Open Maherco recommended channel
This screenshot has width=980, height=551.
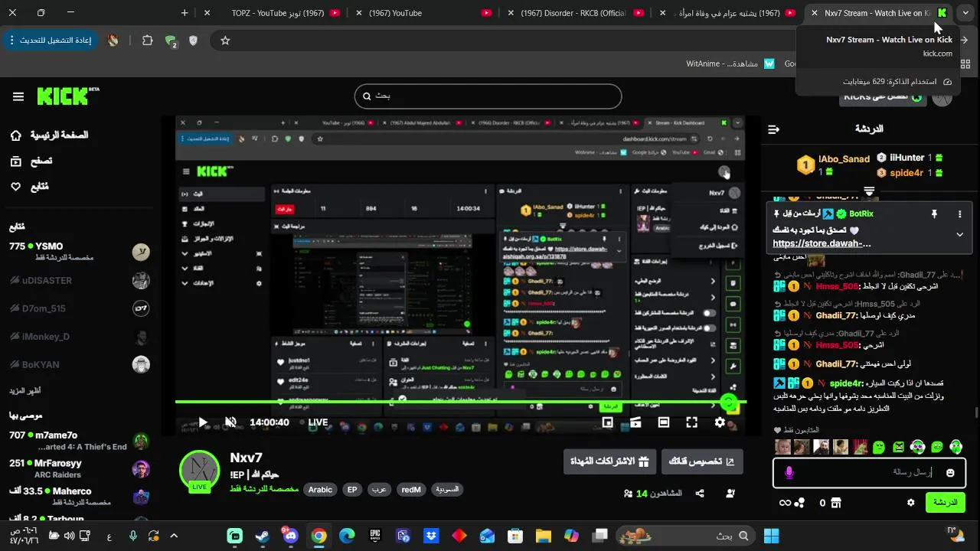pos(80,496)
